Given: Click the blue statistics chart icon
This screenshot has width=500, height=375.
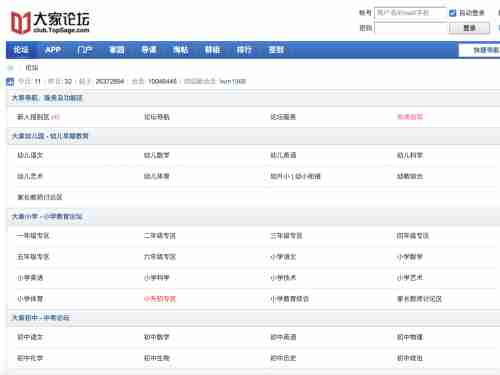Looking at the screenshot, I should 10,81.
